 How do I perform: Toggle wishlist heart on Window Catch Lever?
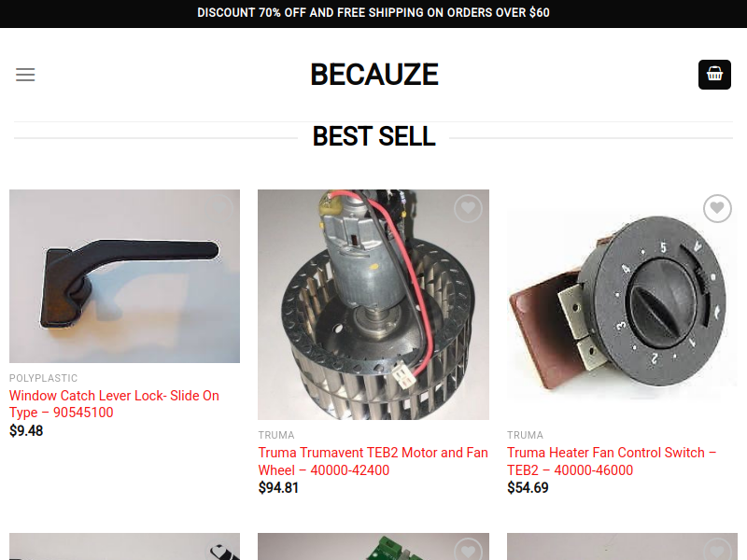click(219, 208)
